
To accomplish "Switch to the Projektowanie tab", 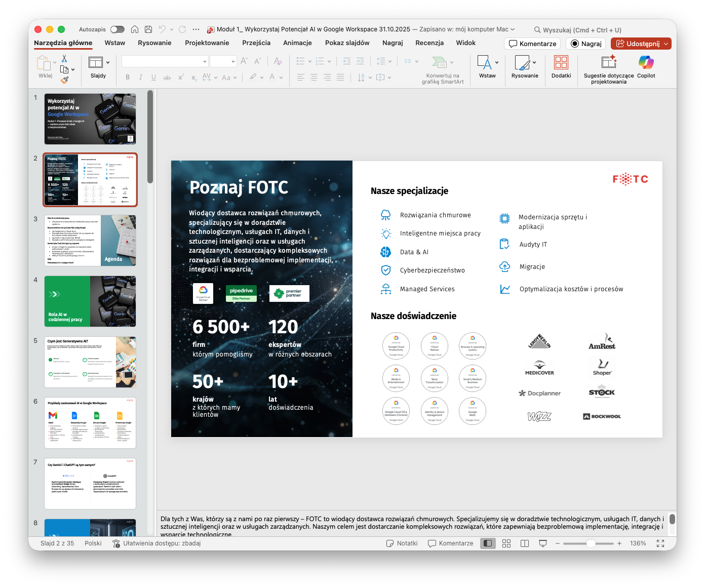I will tap(207, 43).
